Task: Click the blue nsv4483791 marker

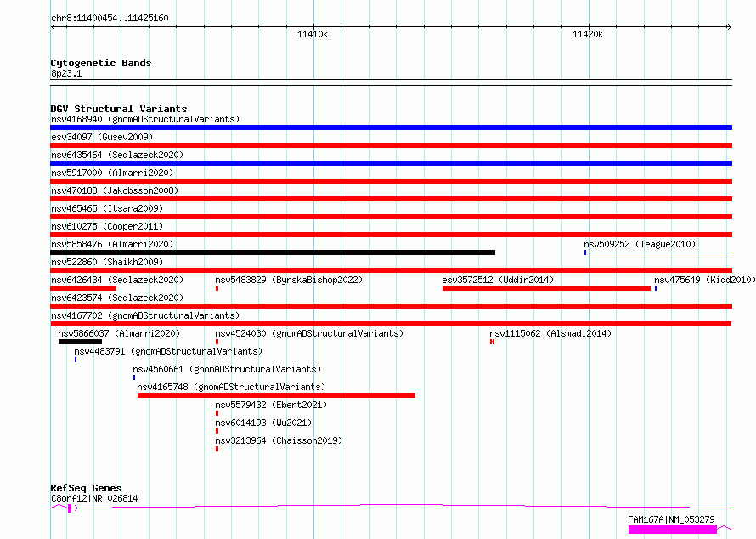Action: coord(76,360)
